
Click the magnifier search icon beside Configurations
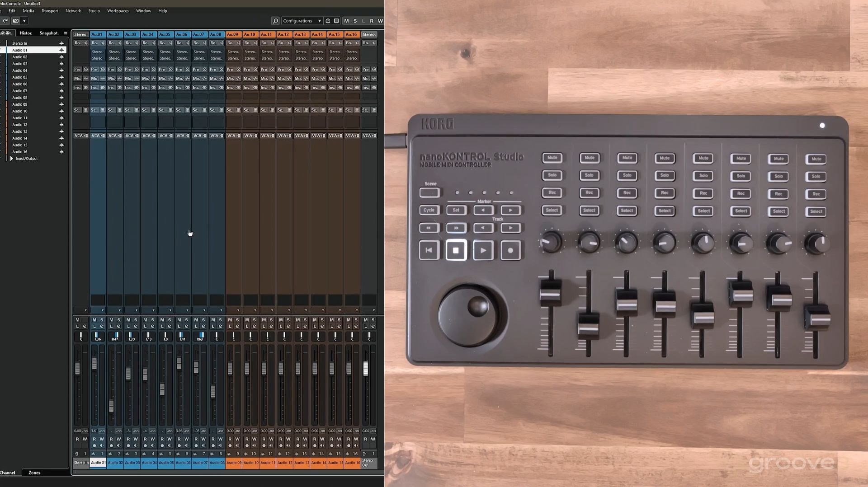coord(275,21)
